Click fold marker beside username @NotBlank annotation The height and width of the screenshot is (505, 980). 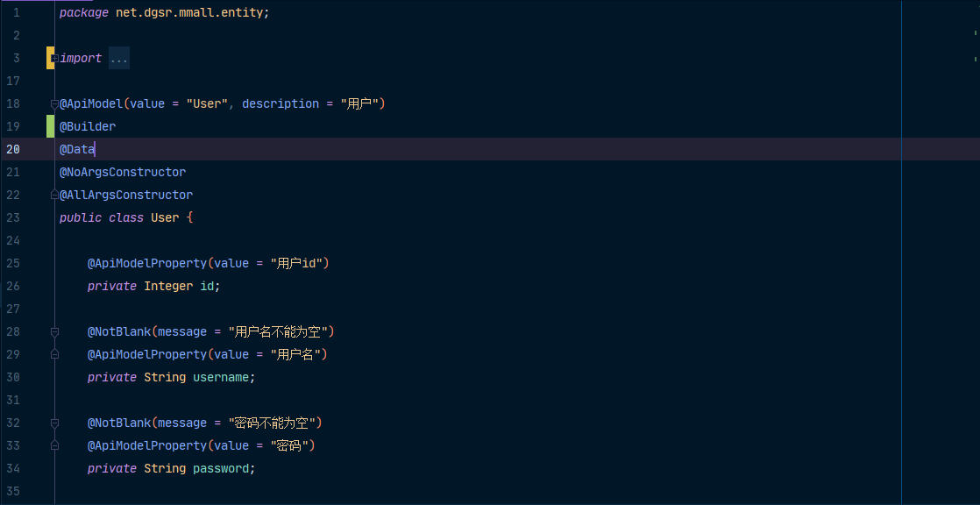[x=54, y=332]
